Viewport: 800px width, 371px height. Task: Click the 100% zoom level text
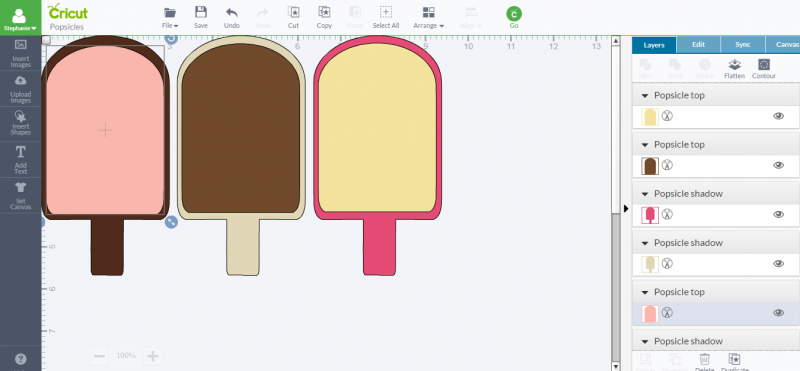pos(126,356)
